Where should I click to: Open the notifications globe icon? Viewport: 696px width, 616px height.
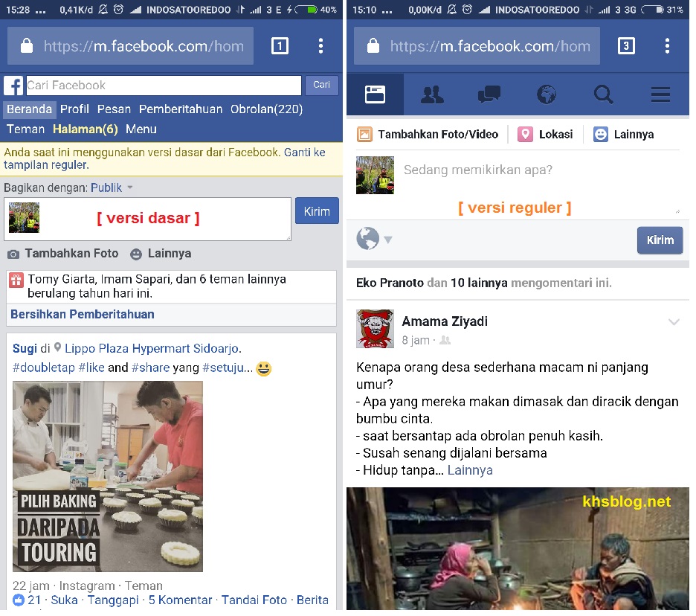pos(547,94)
